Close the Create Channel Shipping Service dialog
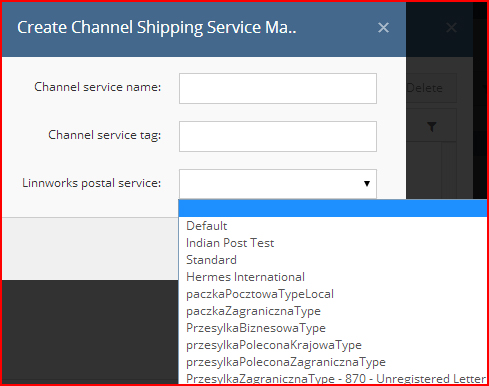 383,28
